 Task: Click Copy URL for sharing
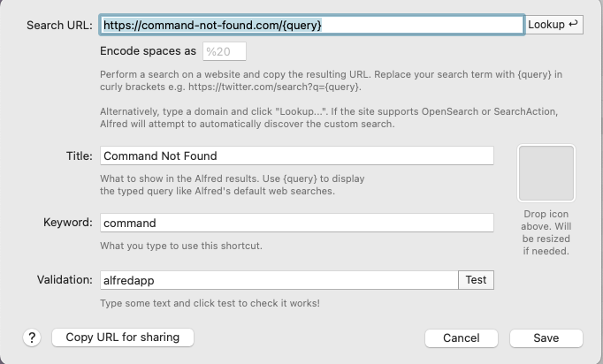point(123,337)
